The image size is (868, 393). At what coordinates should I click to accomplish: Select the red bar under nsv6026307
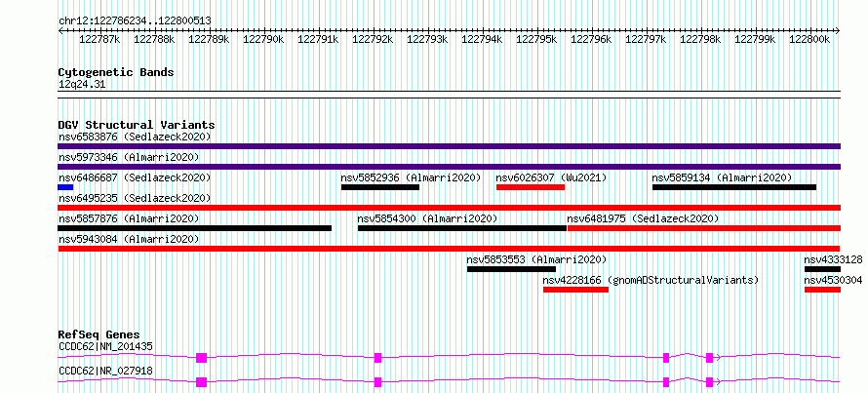(x=531, y=187)
